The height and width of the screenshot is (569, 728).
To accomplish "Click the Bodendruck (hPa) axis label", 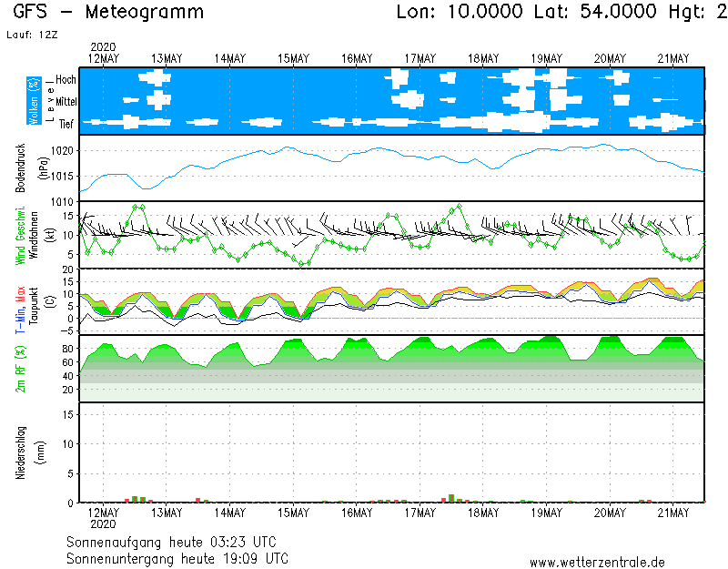I will (x=28, y=168).
